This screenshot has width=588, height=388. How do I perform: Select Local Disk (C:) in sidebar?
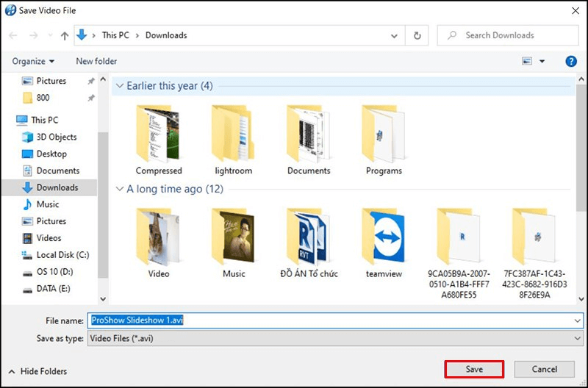point(62,255)
